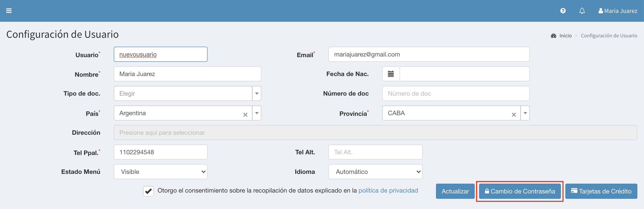Screen dimensions: 644x209
Task: Click the Inicio breadcrumb link
Action: [565, 36]
